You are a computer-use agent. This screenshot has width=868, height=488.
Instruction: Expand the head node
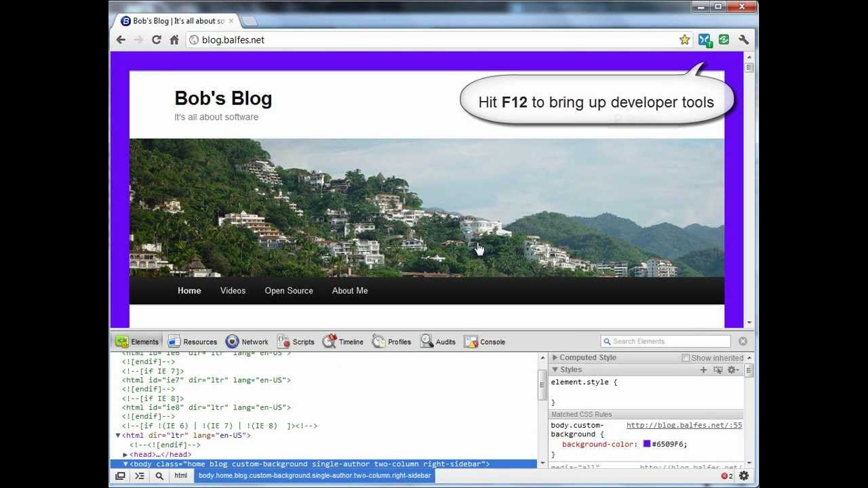pyautogui.click(x=125, y=454)
